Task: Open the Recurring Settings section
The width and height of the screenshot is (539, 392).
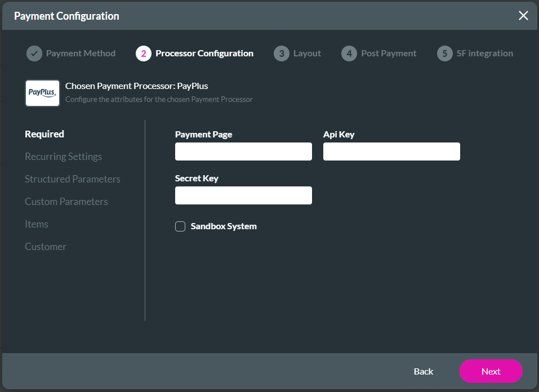Action: click(x=63, y=157)
